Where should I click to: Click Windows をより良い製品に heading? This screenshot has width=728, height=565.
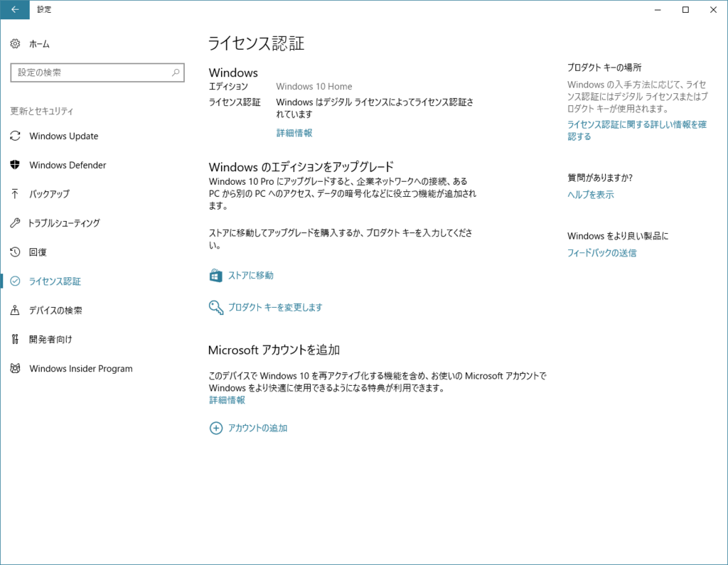[x=618, y=236]
